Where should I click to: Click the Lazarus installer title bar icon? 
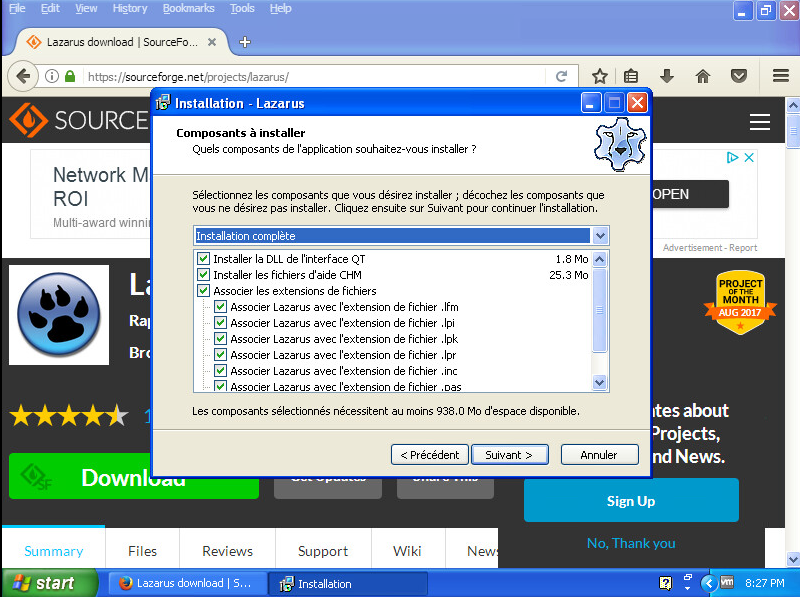(x=163, y=103)
